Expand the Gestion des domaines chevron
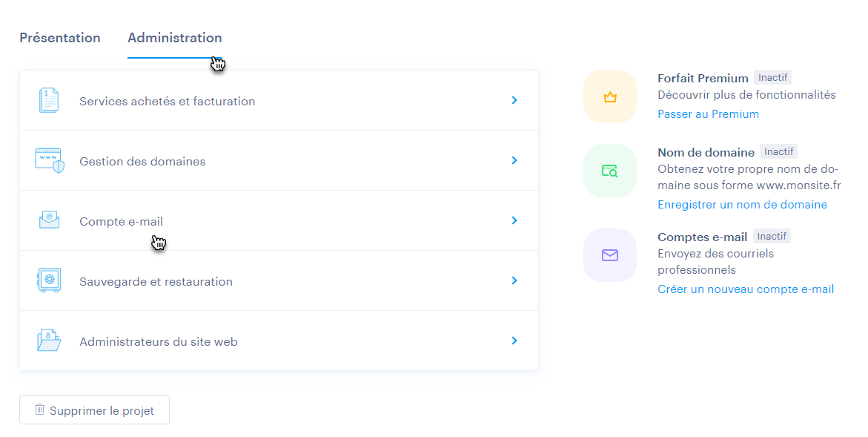The height and width of the screenshot is (437, 868). [514, 160]
